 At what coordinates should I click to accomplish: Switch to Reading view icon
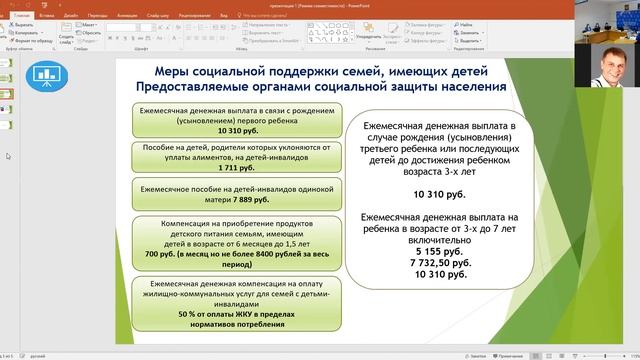(x=562, y=356)
